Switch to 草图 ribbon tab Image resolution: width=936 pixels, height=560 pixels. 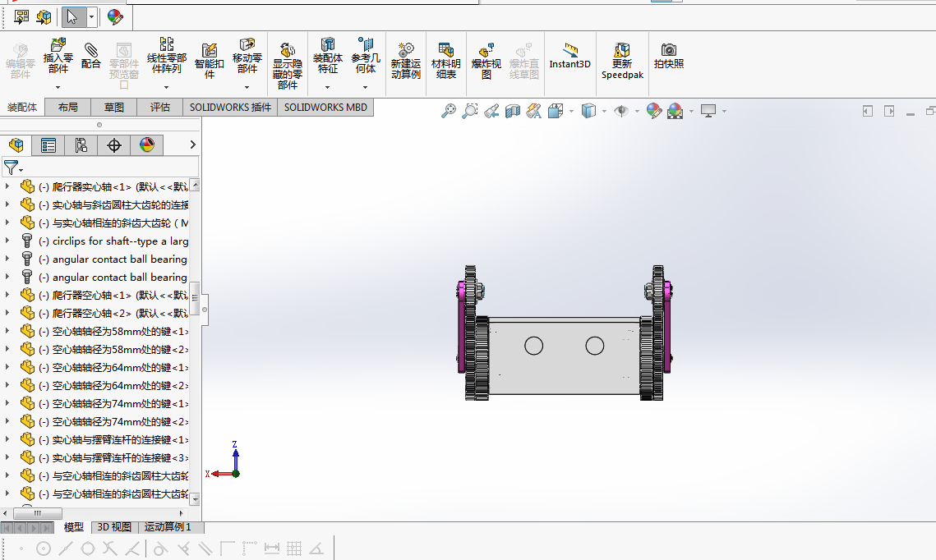click(114, 108)
